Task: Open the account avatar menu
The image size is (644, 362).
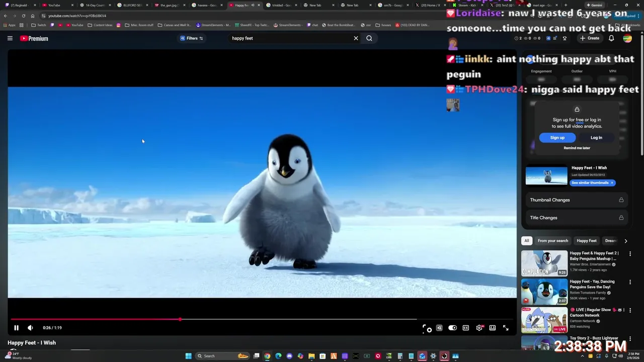Action: click(627, 38)
